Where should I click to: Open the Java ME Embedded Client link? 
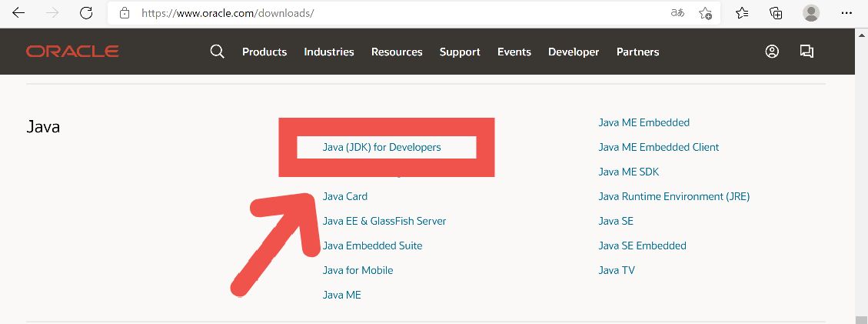659,147
